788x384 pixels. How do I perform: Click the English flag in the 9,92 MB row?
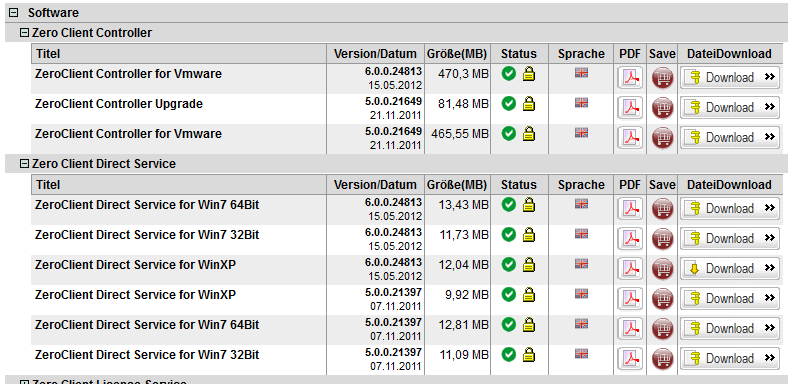[x=581, y=293]
